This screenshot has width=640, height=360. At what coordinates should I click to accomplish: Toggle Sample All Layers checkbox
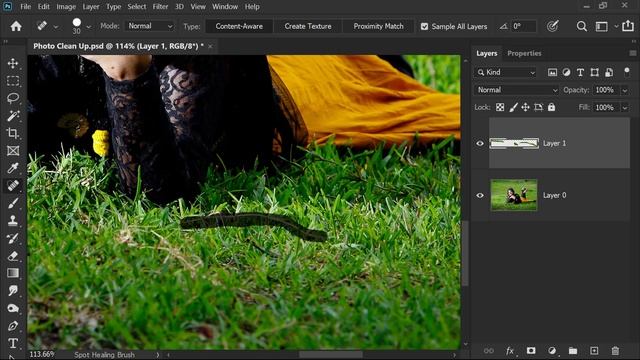click(x=424, y=26)
